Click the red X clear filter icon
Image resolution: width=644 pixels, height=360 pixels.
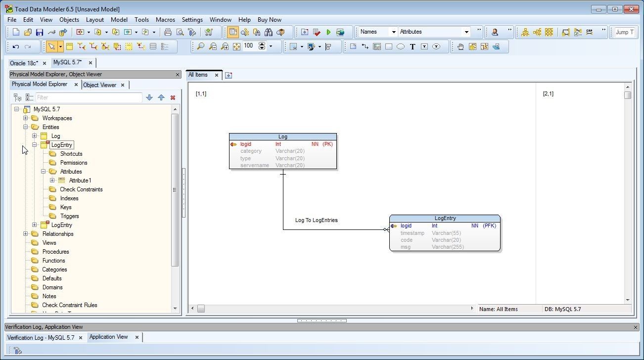point(173,97)
